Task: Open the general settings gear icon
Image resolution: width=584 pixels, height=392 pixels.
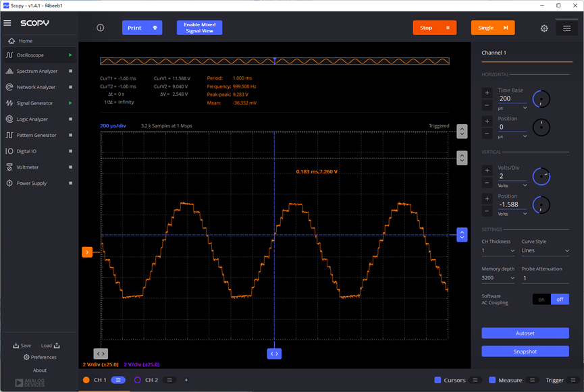Action: tap(544, 28)
